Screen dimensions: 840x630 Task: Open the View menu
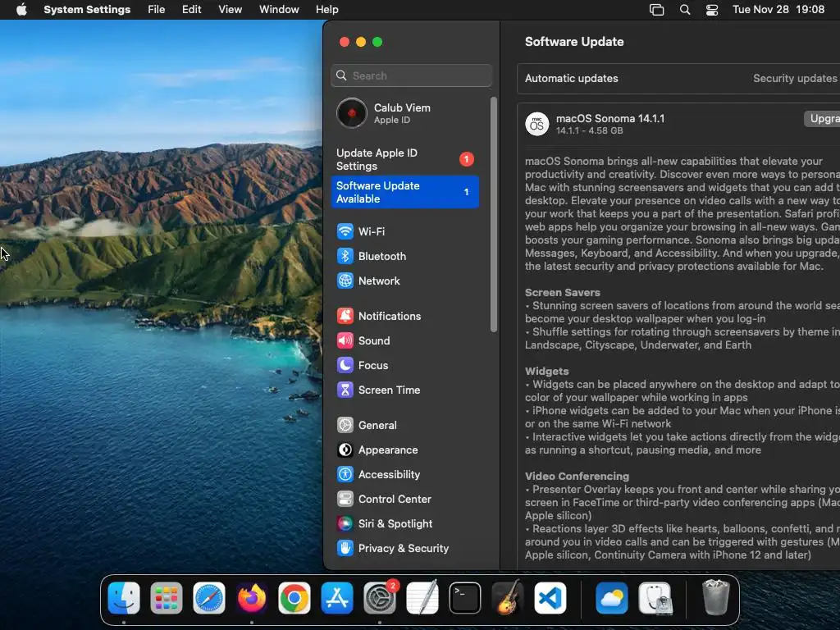(230, 10)
